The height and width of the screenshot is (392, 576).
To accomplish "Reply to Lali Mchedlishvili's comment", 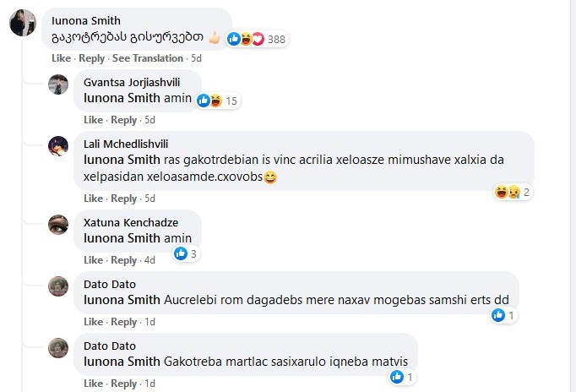I will coord(123,199).
